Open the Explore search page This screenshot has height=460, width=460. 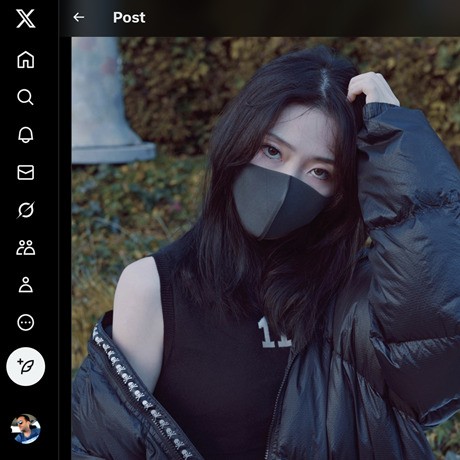pyautogui.click(x=26, y=97)
